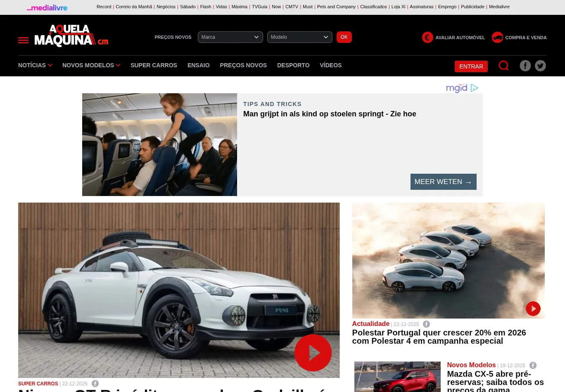Expand the Novos Modelos menu
The height and width of the screenshot is (392, 565).
pyautogui.click(x=91, y=65)
